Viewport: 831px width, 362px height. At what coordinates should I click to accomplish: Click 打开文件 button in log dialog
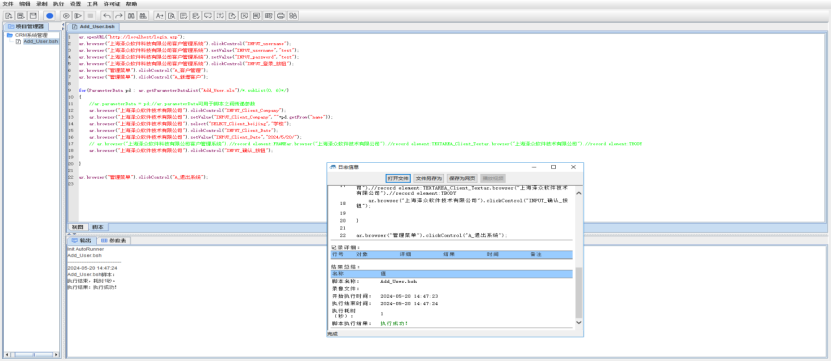point(398,178)
